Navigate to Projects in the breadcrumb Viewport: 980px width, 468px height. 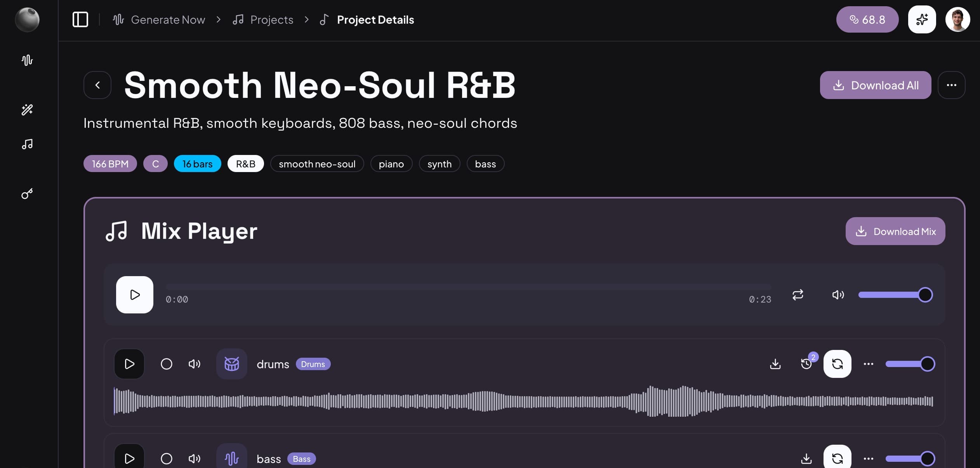click(271, 19)
